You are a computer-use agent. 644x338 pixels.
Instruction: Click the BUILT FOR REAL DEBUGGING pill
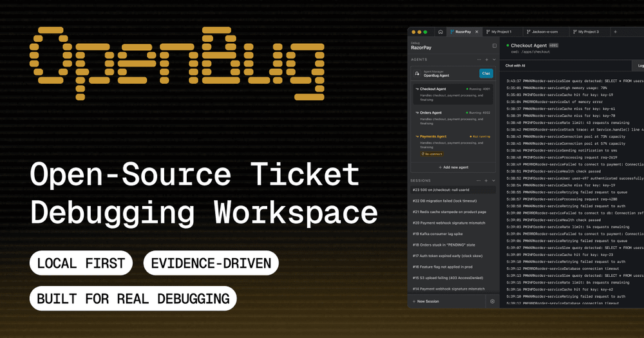click(133, 299)
